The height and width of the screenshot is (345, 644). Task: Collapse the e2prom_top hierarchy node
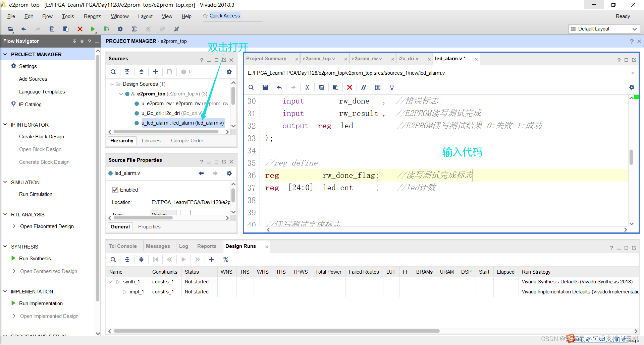(121, 94)
